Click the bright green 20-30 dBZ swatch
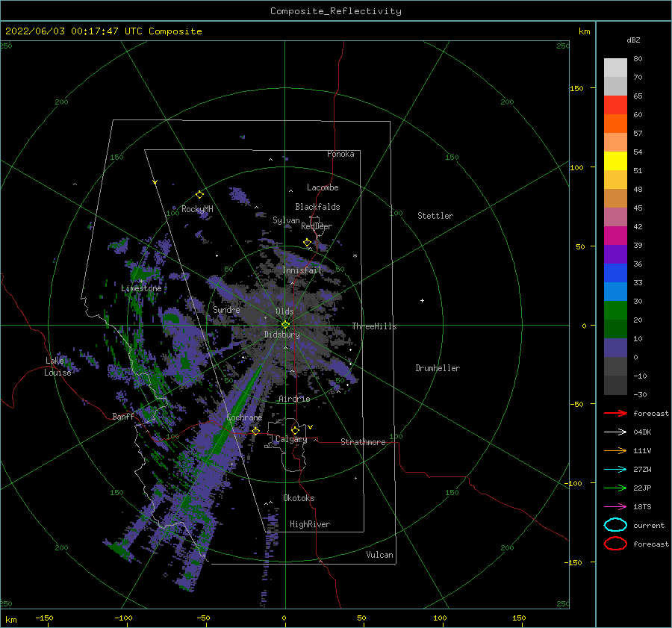672x628 pixels. [x=615, y=311]
